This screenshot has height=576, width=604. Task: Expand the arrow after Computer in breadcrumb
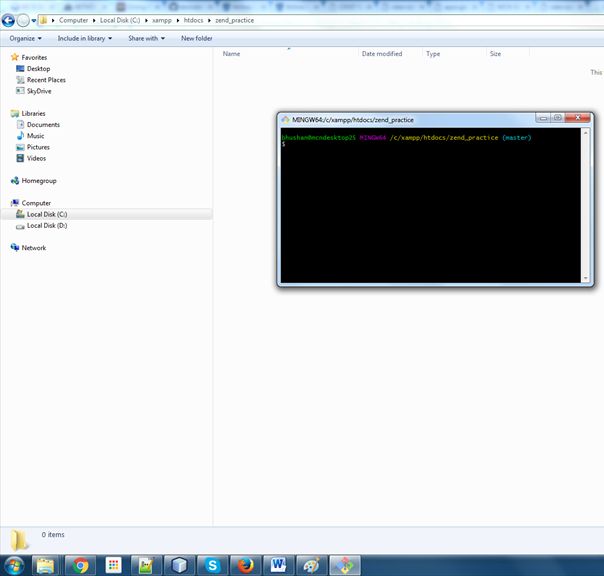click(x=94, y=20)
